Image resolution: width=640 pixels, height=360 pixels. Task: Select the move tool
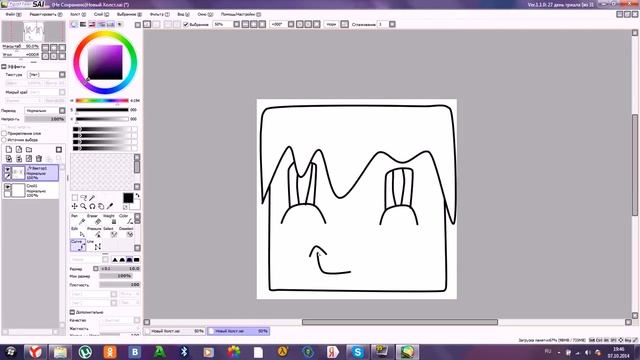[x=74, y=207]
